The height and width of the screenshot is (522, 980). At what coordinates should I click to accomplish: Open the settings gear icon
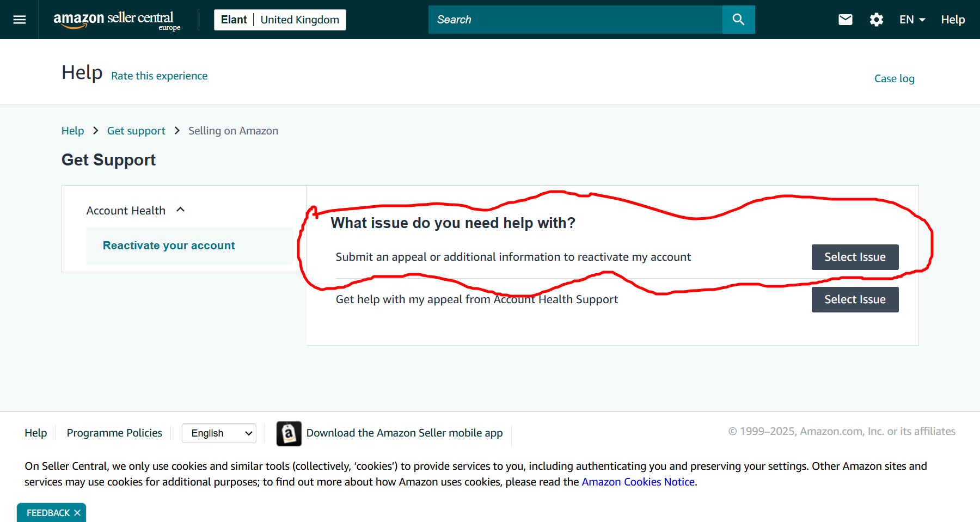876,20
